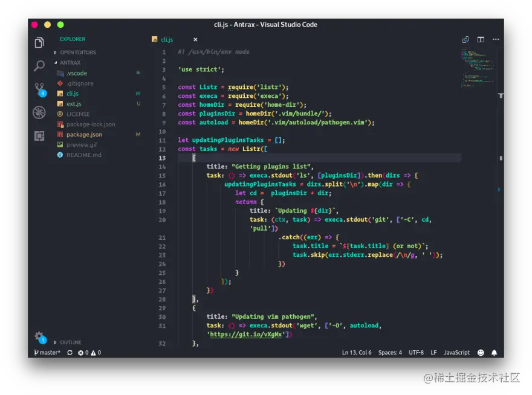Viewport: 532px width, 395px height.
Task: Select the cli.js editor tab
Action: pos(166,40)
